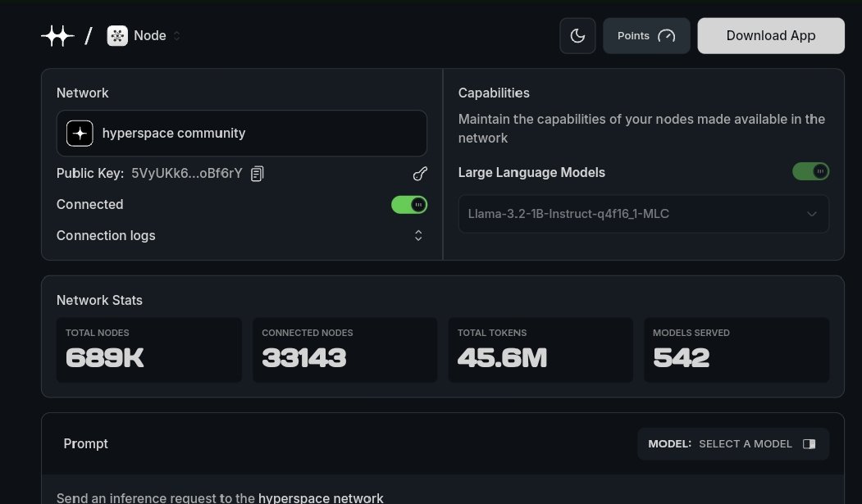Click the hyperspace community star icon
Viewport: 862px width, 504px height.
point(80,134)
